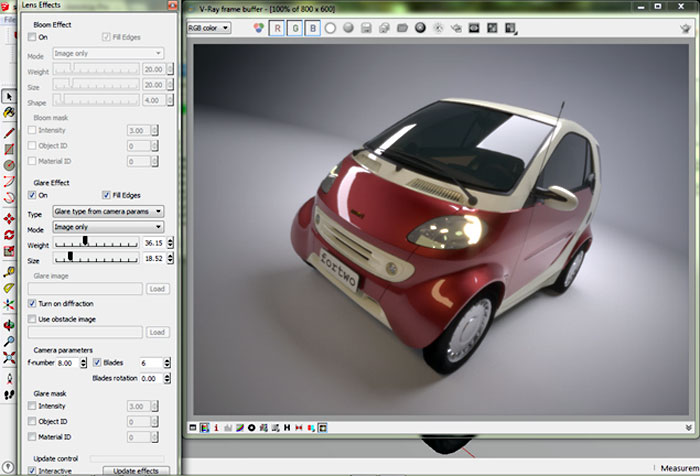Screen dimensions: 700x476
Task: Pick the Tape Measure tool
Action: pos(8,271)
